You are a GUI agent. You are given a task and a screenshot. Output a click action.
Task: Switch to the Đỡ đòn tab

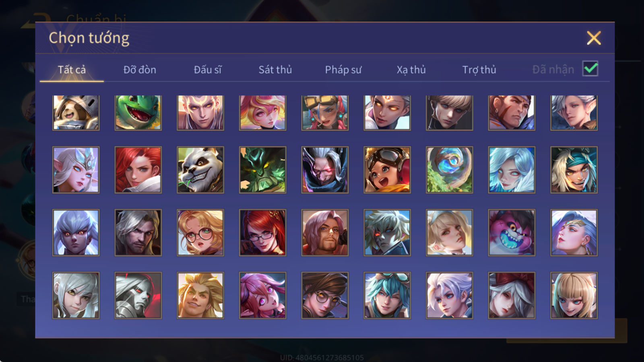(x=140, y=70)
